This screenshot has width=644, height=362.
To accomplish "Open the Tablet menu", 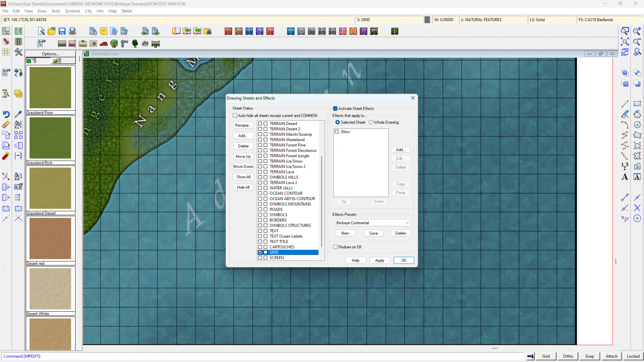I will (x=127, y=11).
